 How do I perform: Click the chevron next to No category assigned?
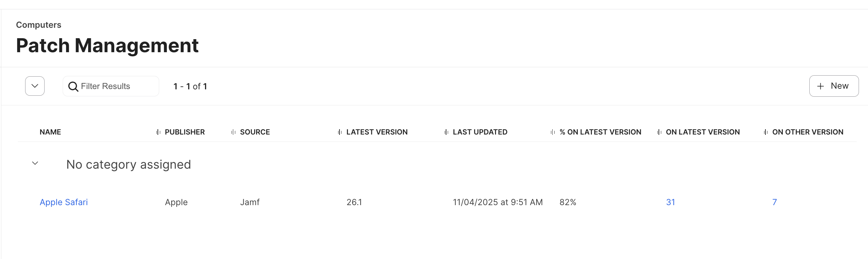pos(35,164)
